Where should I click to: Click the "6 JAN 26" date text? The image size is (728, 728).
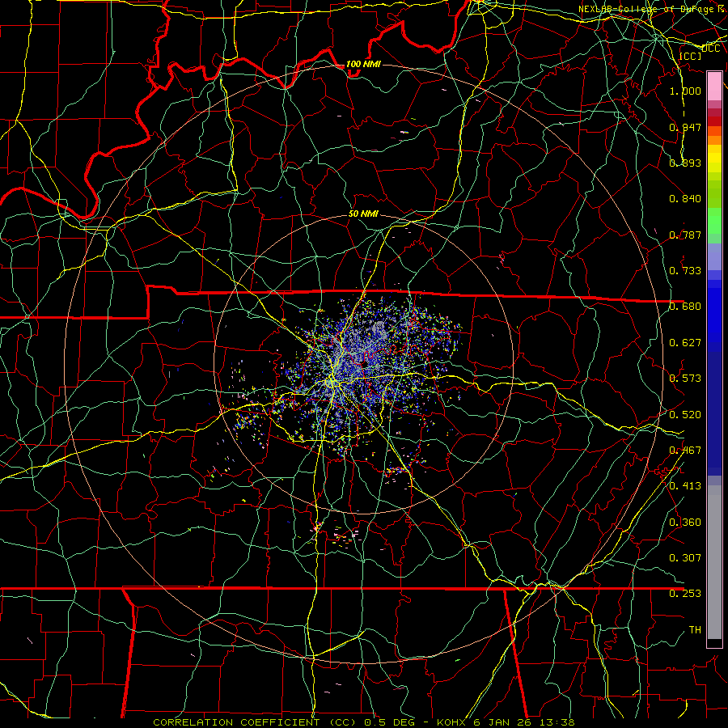(504, 722)
